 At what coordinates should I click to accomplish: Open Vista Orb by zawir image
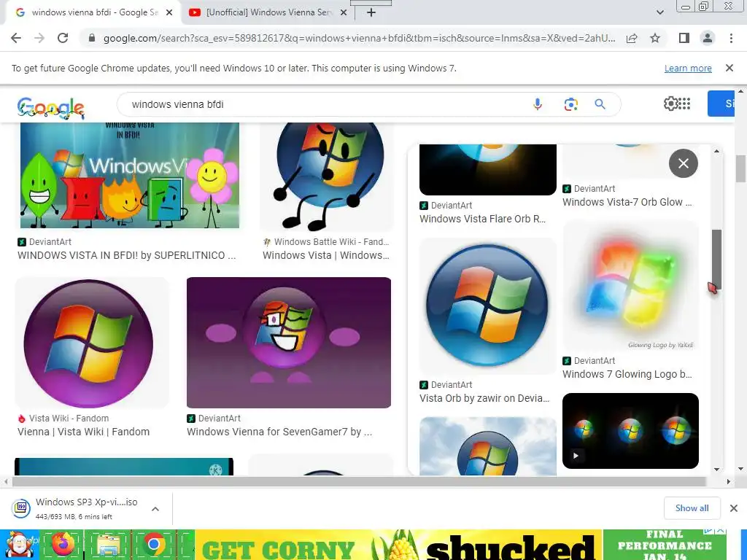click(x=488, y=306)
